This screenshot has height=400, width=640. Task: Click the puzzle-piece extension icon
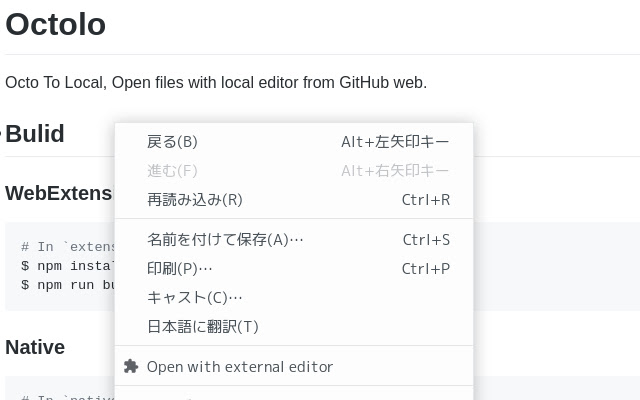pos(131,366)
